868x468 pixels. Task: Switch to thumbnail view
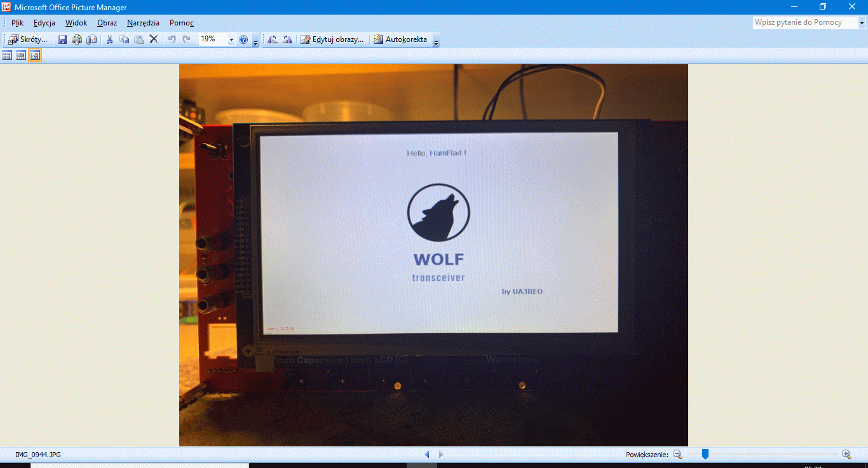[7, 56]
